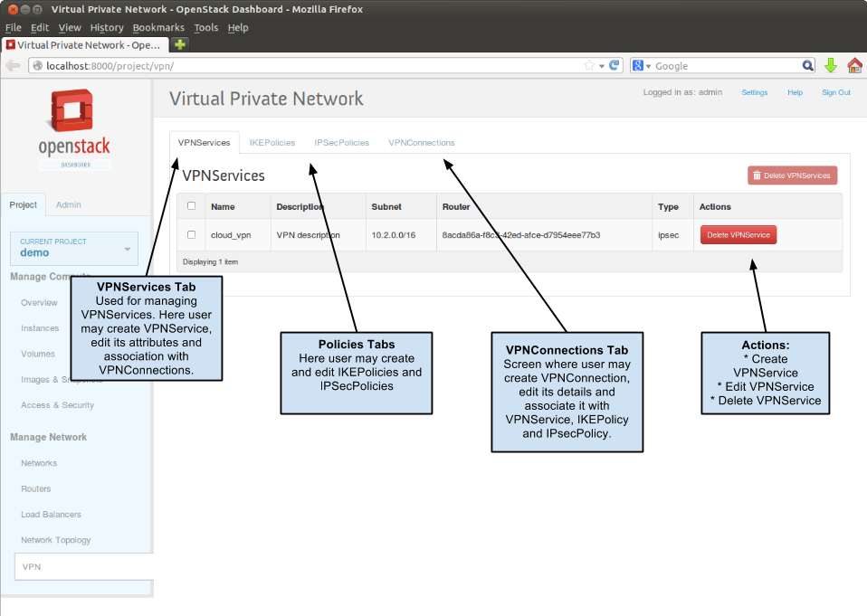The height and width of the screenshot is (616, 867).
Task: Navigate back using the back arrow
Action: (12, 64)
